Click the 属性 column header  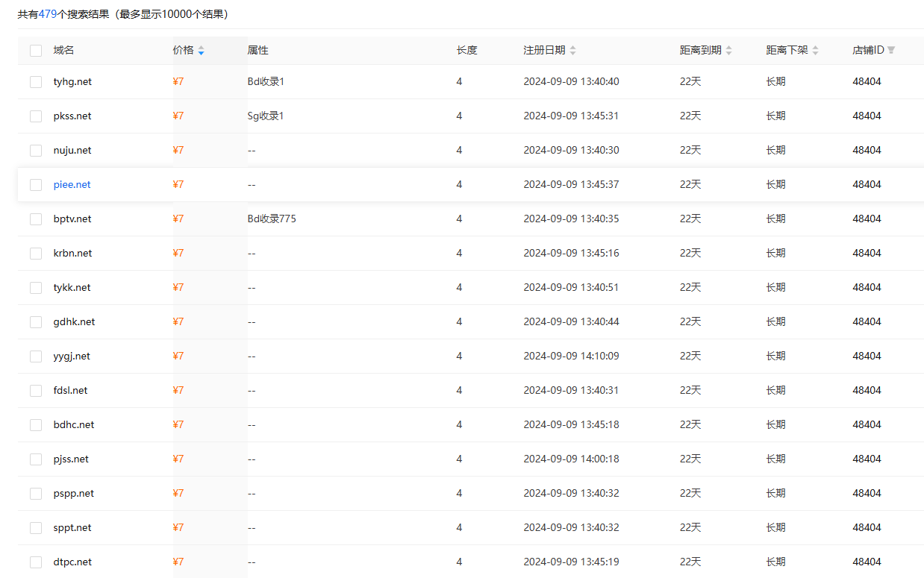coord(257,51)
